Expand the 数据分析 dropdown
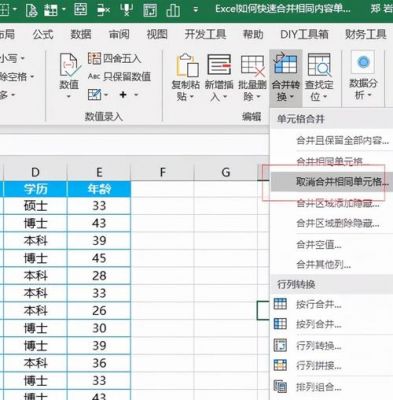The image size is (393, 400). 369,96
